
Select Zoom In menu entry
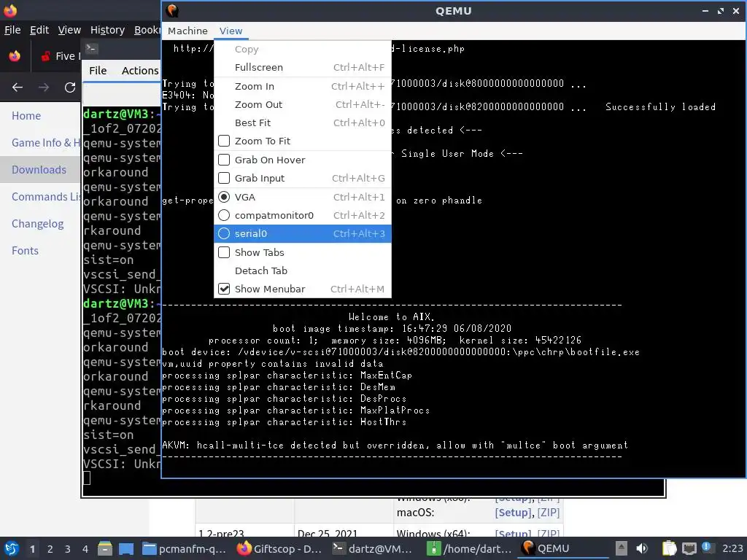[303, 86]
